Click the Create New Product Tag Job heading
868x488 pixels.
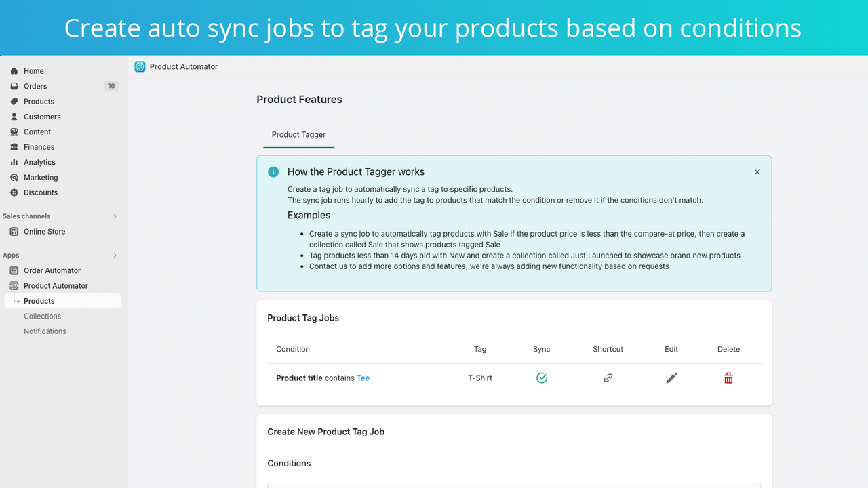pyautogui.click(x=326, y=432)
